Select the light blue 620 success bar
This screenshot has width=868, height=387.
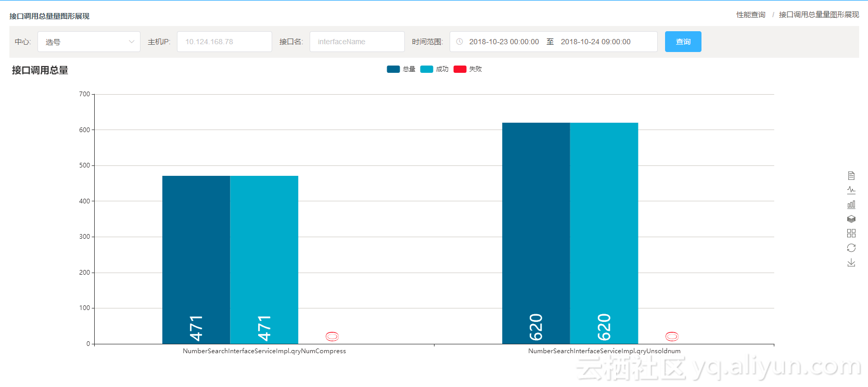(604, 233)
